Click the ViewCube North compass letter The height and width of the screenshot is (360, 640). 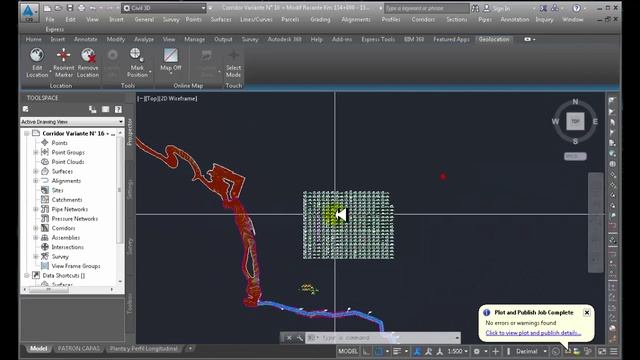(x=575, y=102)
